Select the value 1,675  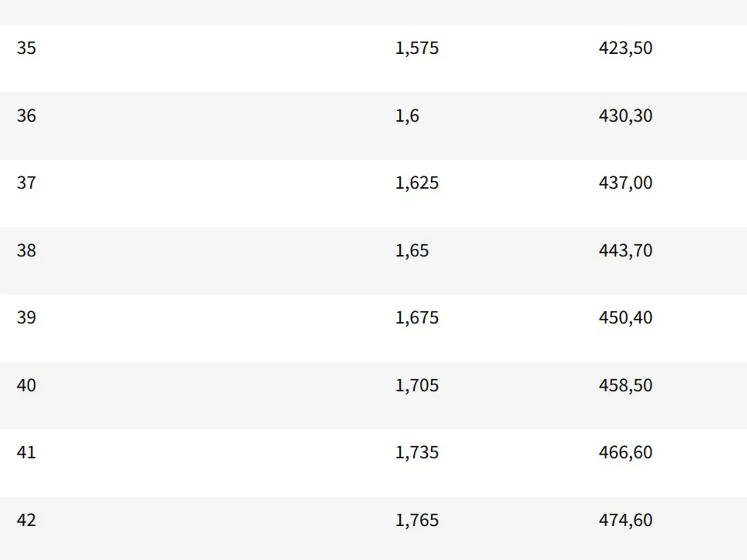[x=417, y=318]
